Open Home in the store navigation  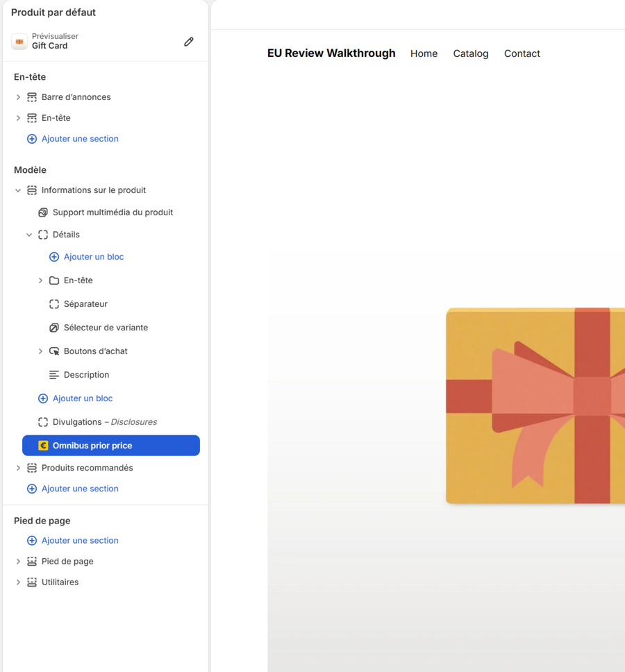[x=424, y=53]
